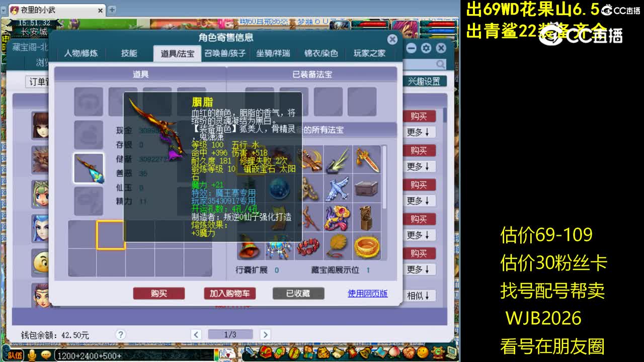Open a new browser tab with plus
644x362 pixels.
(x=112, y=10)
